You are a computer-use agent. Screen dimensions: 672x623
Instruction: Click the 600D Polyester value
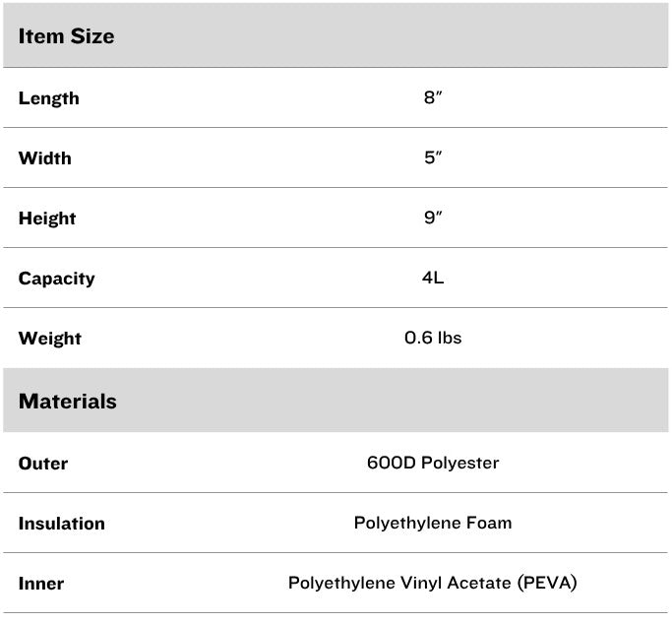pos(433,463)
